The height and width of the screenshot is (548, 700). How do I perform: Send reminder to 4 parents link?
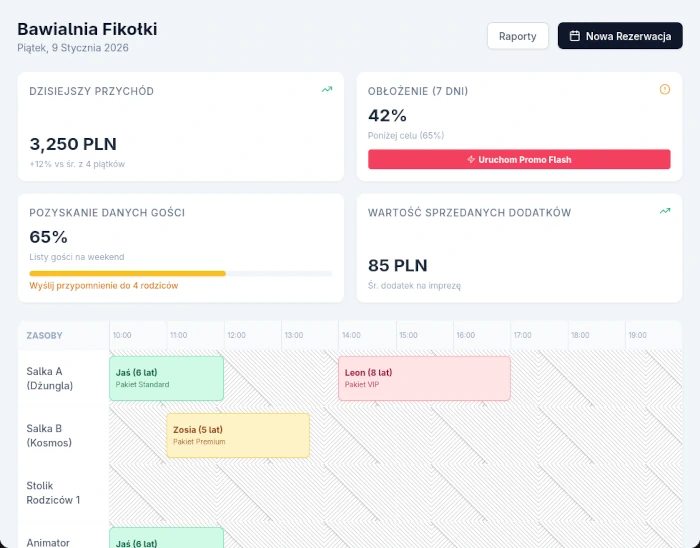(104, 286)
